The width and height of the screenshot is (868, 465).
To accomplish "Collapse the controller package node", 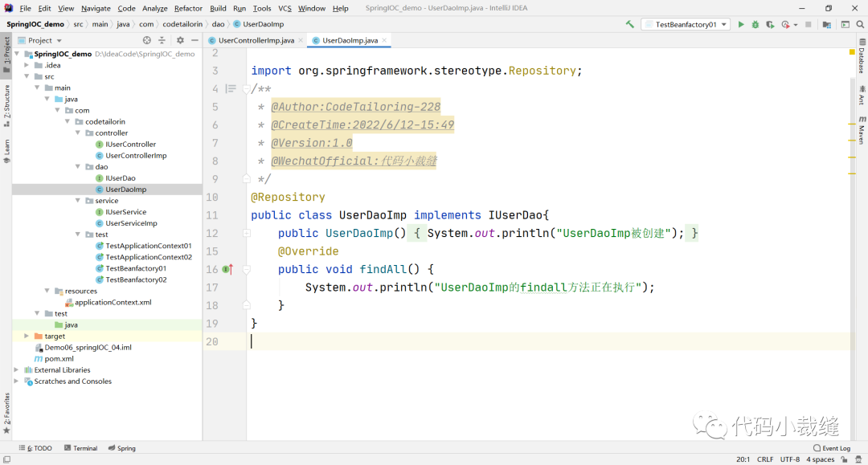I will point(79,133).
